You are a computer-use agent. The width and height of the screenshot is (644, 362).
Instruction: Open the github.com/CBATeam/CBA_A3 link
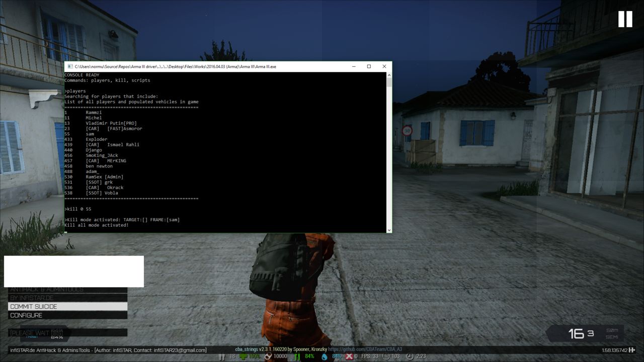(365, 349)
